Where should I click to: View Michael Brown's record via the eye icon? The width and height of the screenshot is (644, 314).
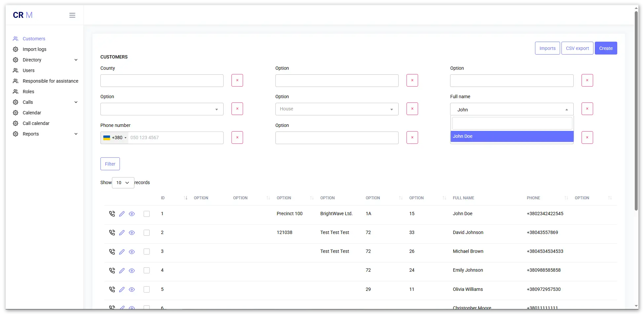click(132, 252)
